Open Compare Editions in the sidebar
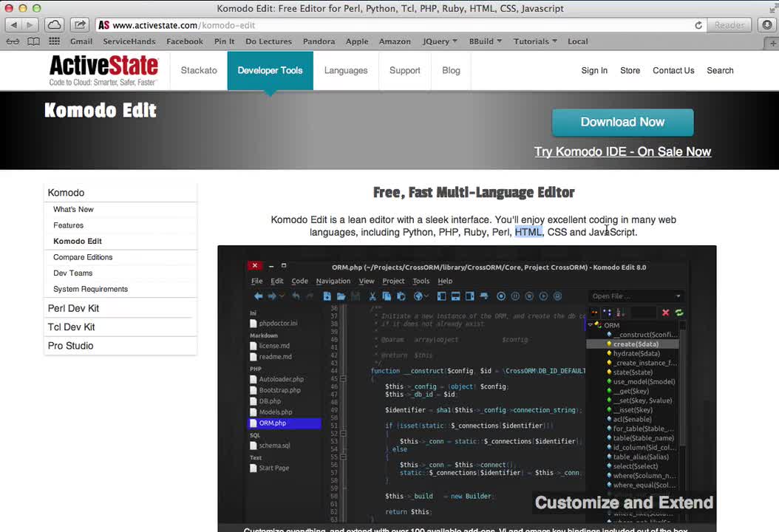This screenshot has width=779, height=532. point(83,257)
